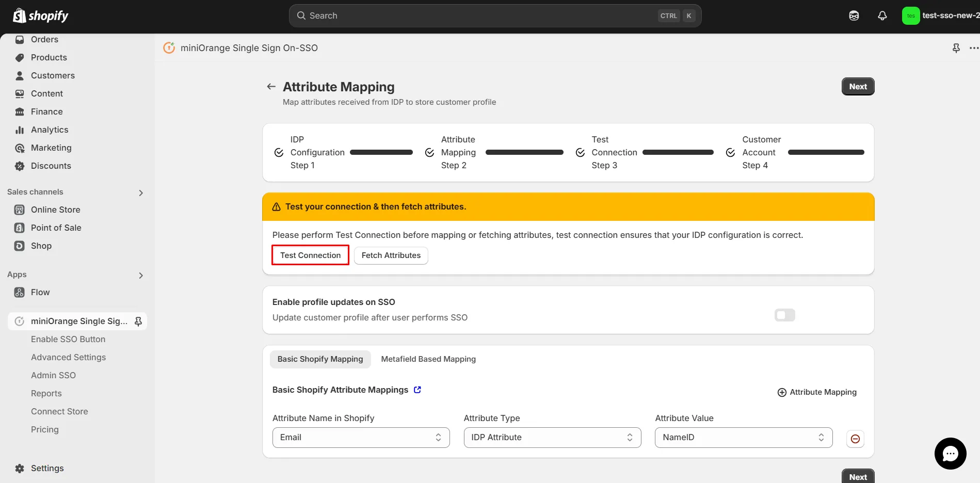Click the IDP Configuration step check icon
Screen dimensions: 980x483
[x=279, y=152]
